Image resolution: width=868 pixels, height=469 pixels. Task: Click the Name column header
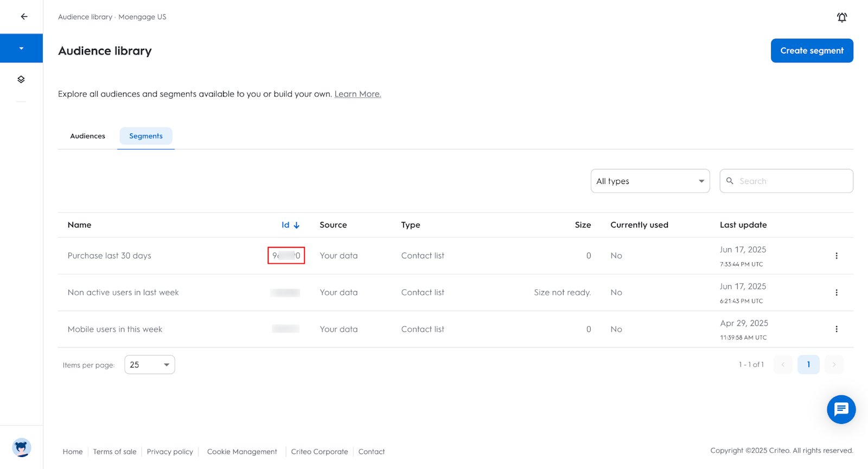[79, 225]
